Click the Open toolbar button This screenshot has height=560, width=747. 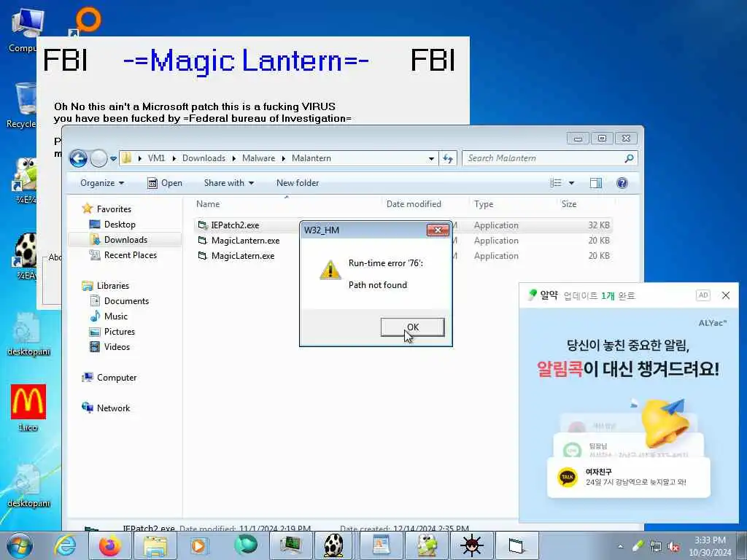pyautogui.click(x=165, y=183)
